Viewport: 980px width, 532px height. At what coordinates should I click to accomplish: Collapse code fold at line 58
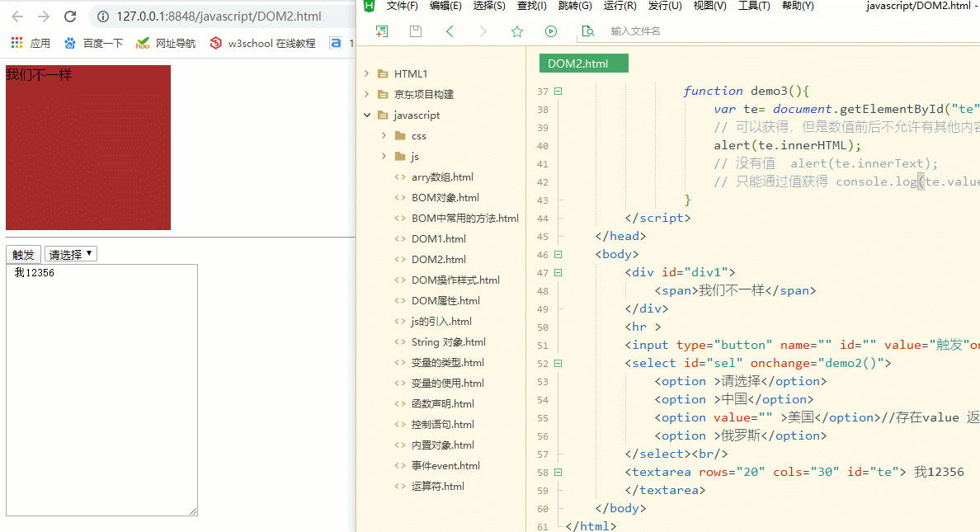pyautogui.click(x=558, y=472)
